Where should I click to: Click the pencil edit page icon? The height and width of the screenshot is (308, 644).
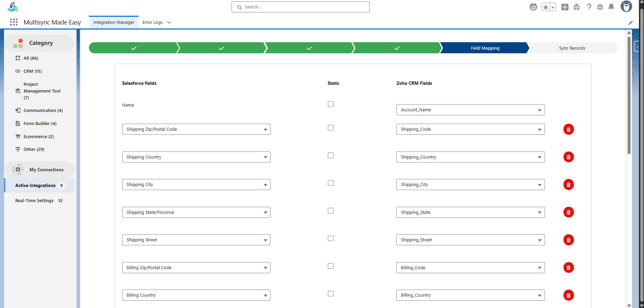[631, 23]
